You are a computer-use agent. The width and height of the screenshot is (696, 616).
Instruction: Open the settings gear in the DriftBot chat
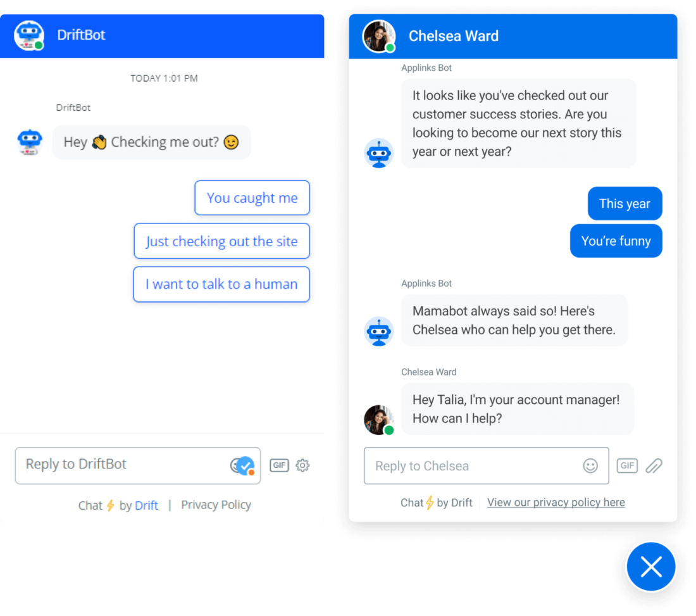(x=302, y=465)
